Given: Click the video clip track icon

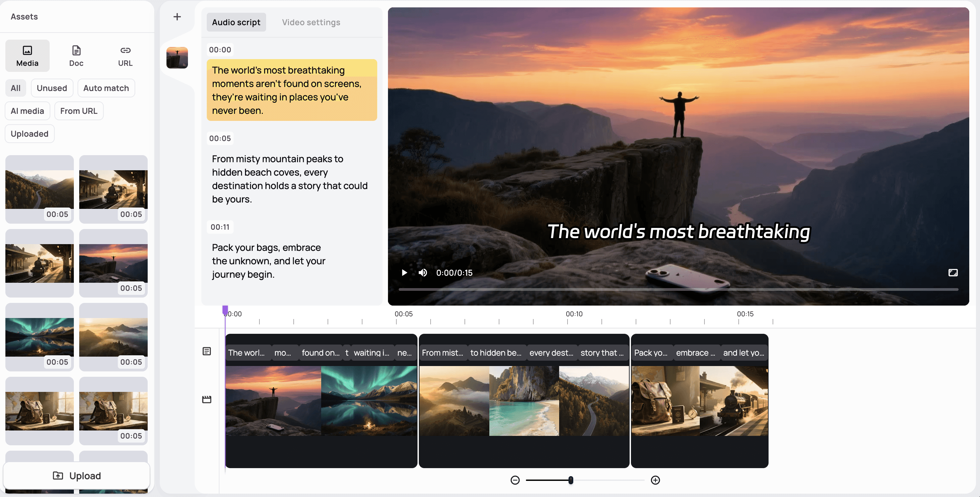Looking at the screenshot, I should point(207,399).
